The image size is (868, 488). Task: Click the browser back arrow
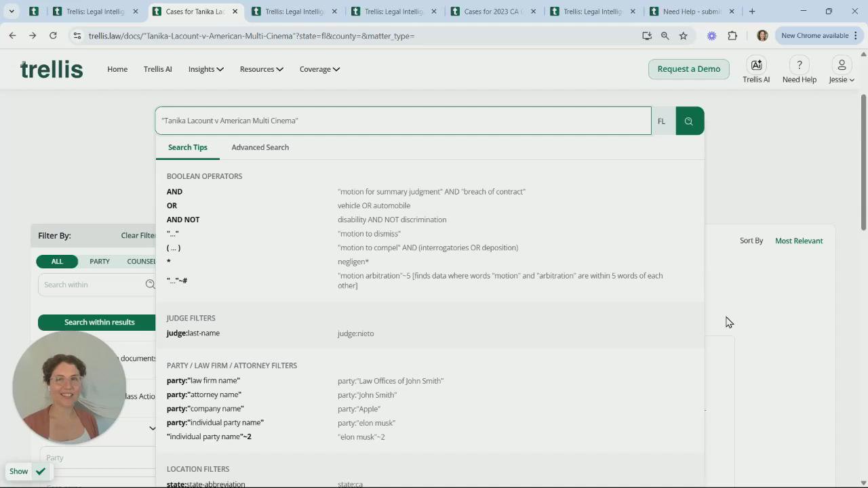point(12,36)
